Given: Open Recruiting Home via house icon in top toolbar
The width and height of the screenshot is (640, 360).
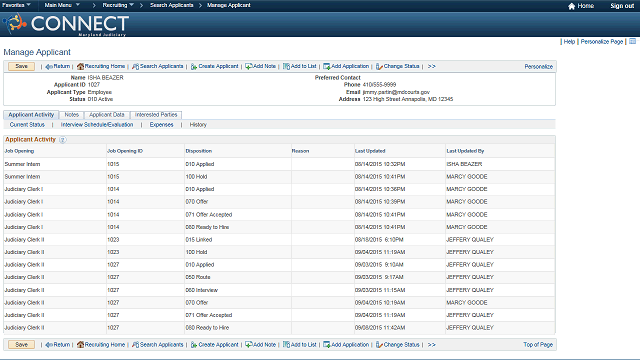Looking at the screenshot, I should [x=80, y=66].
